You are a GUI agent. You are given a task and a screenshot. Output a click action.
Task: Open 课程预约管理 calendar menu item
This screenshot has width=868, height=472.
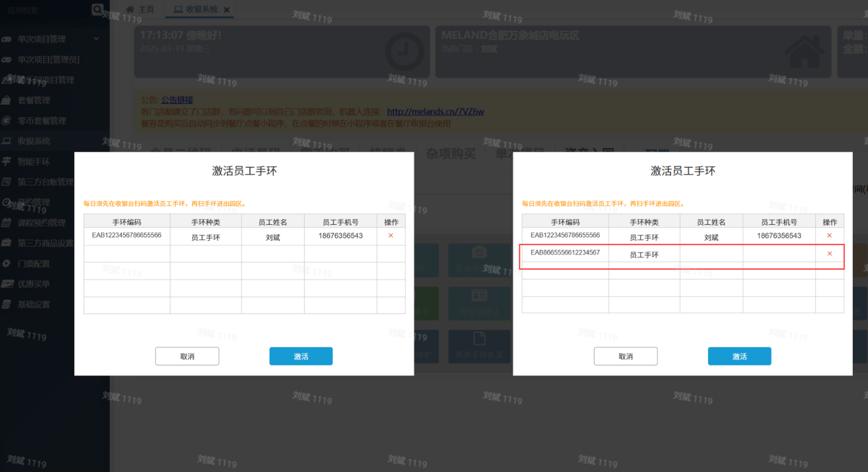[41, 223]
